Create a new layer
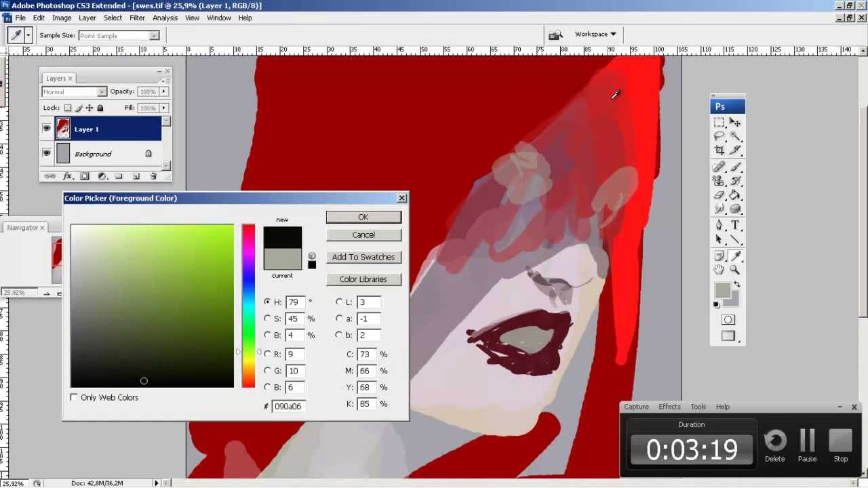The width and height of the screenshot is (868, 488). tap(136, 176)
